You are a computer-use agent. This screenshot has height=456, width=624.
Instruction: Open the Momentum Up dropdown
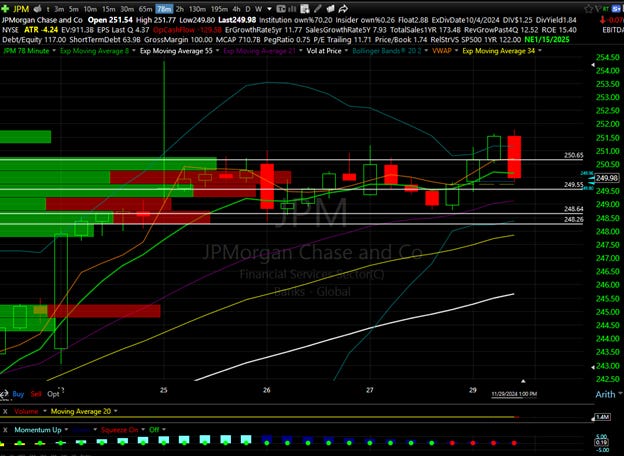[x=66, y=430]
